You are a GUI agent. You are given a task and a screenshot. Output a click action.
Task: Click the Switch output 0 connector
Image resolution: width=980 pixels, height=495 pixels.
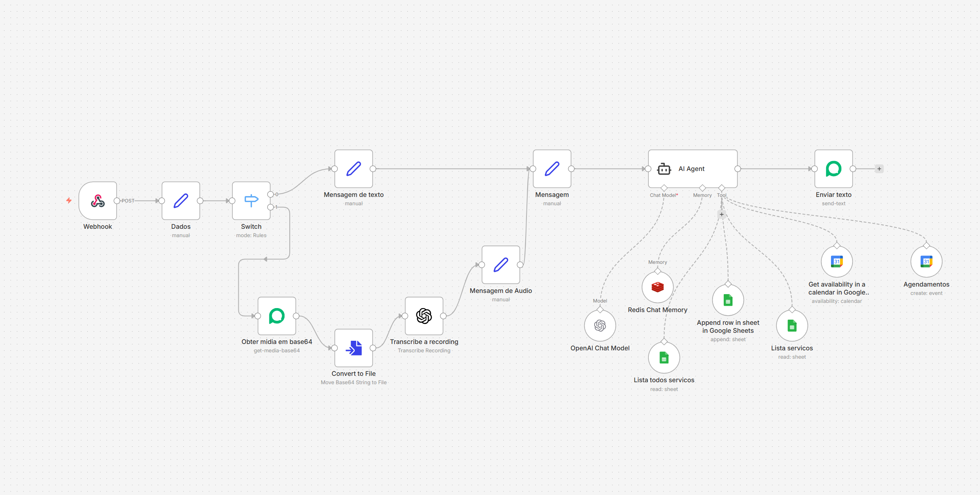271,194
